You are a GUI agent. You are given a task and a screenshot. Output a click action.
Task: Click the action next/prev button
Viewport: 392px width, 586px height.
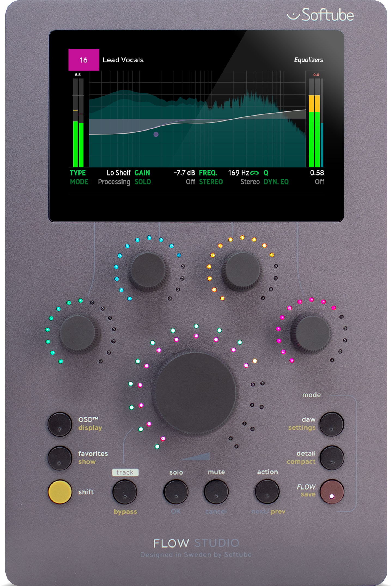pos(267,492)
